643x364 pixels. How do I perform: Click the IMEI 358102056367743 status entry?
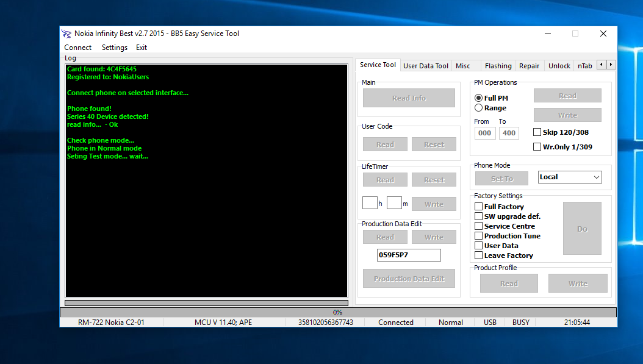point(326,322)
